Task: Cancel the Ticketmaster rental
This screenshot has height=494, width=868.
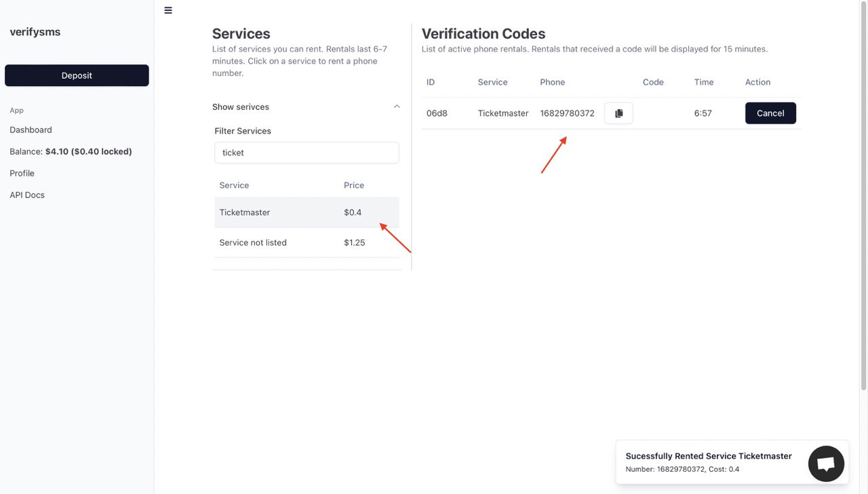Action: click(x=770, y=113)
